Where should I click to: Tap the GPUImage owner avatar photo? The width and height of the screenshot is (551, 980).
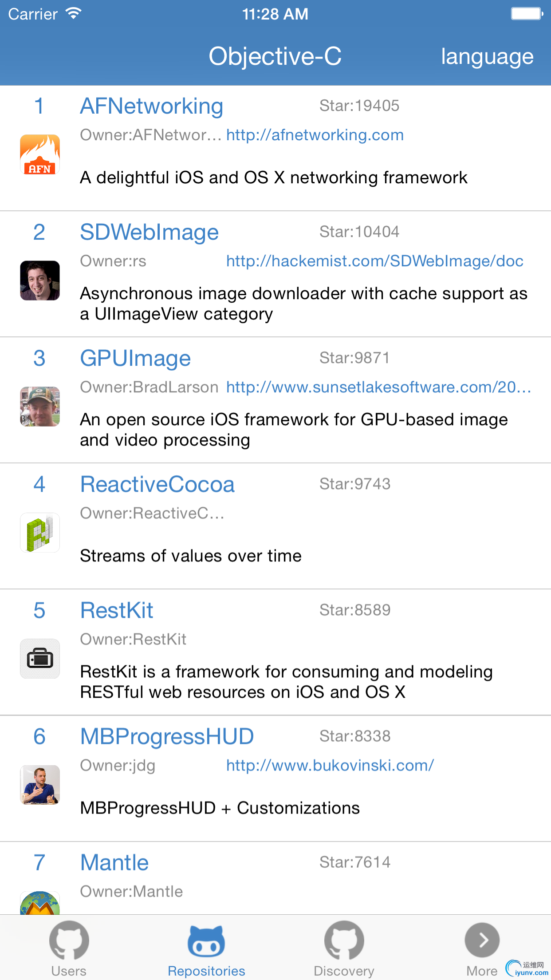40,407
